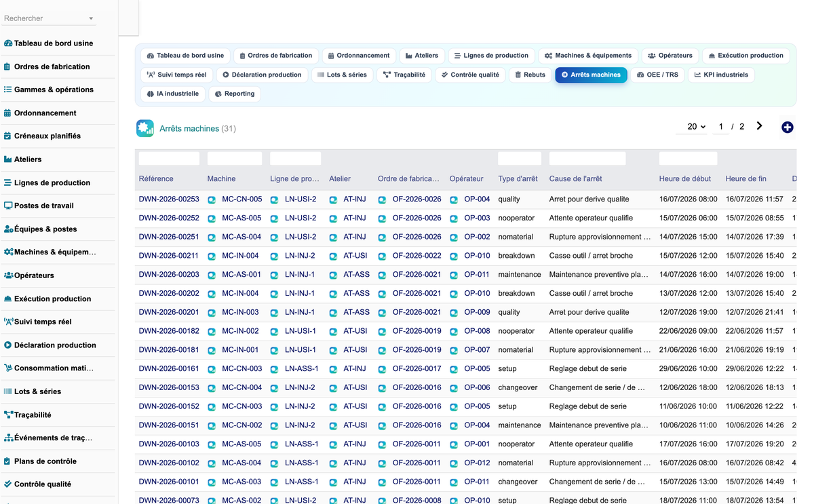The width and height of the screenshot is (814, 504).
Task: Open the IA industrielle tab
Action: point(173,94)
